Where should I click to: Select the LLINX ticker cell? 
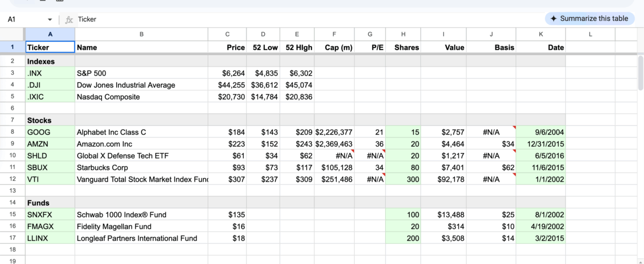[50, 238]
